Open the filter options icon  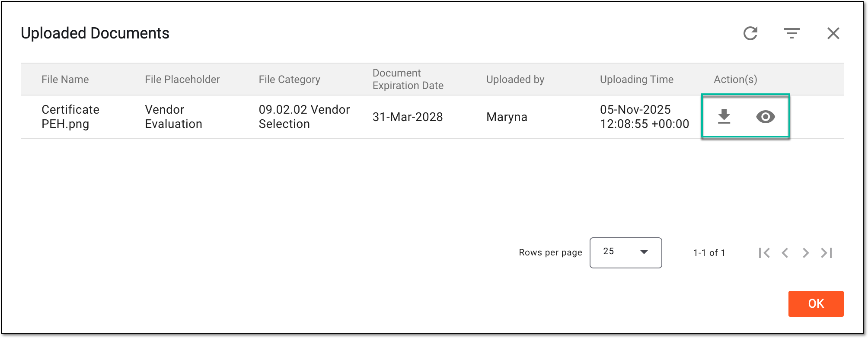[792, 33]
